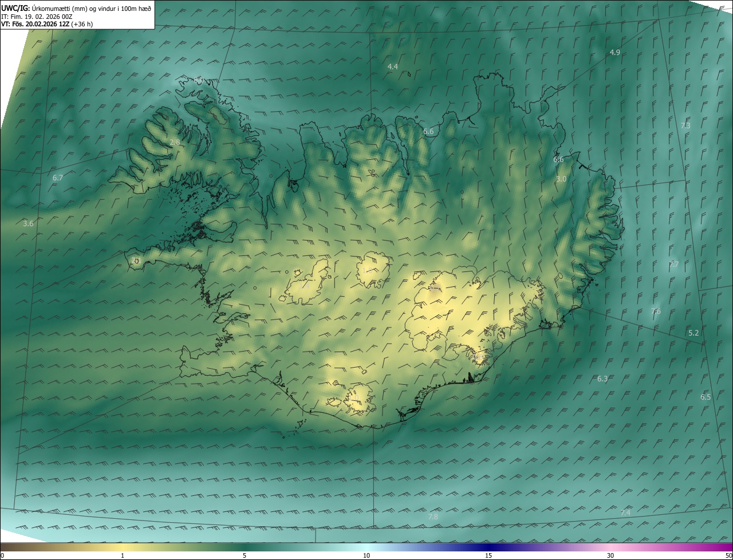733x560 pixels.
Task: Click the map value 7.3
Action: pos(685,125)
